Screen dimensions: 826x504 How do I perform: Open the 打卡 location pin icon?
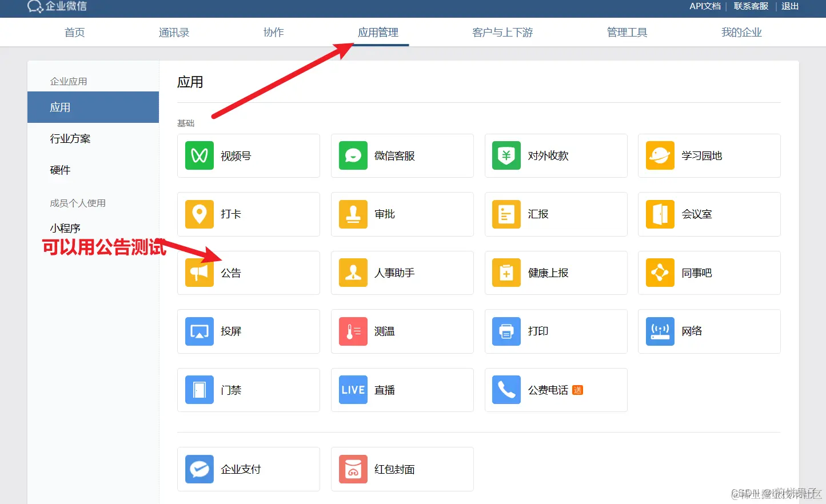[x=199, y=214]
